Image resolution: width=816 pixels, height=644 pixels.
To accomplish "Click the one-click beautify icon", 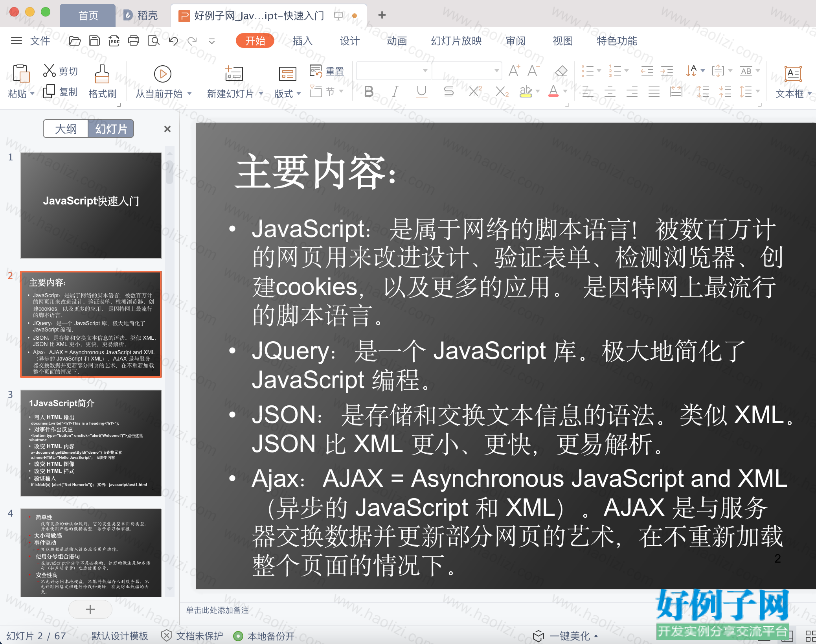I will tap(538, 636).
